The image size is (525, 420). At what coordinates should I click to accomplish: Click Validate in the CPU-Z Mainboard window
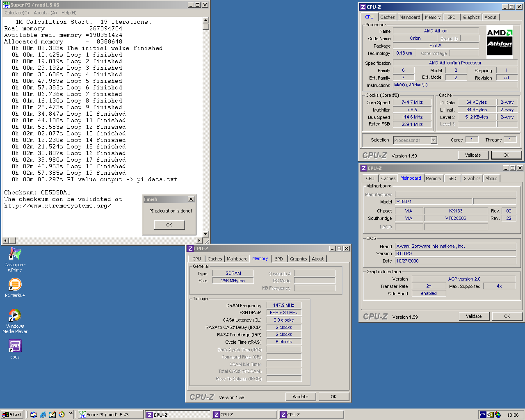pyautogui.click(x=474, y=316)
